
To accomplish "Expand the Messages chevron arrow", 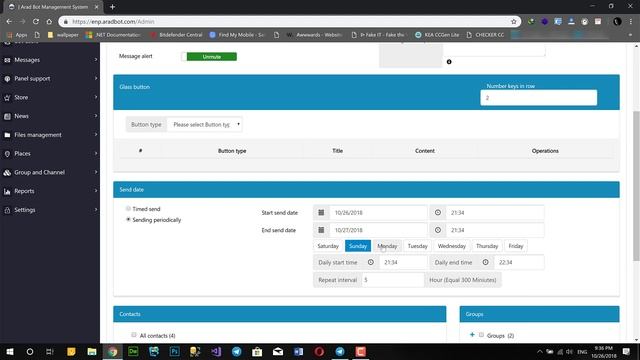I will pyautogui.click(x=96, y=60).
